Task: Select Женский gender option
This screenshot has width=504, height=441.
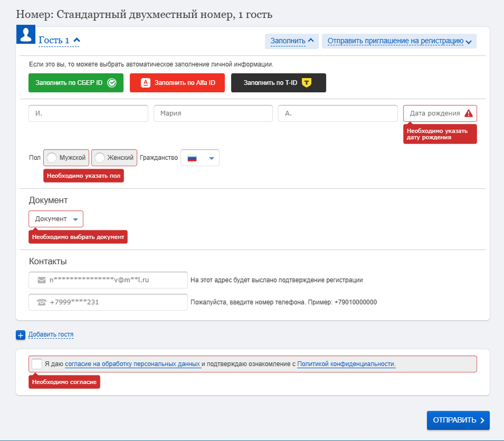Action: 114,158
